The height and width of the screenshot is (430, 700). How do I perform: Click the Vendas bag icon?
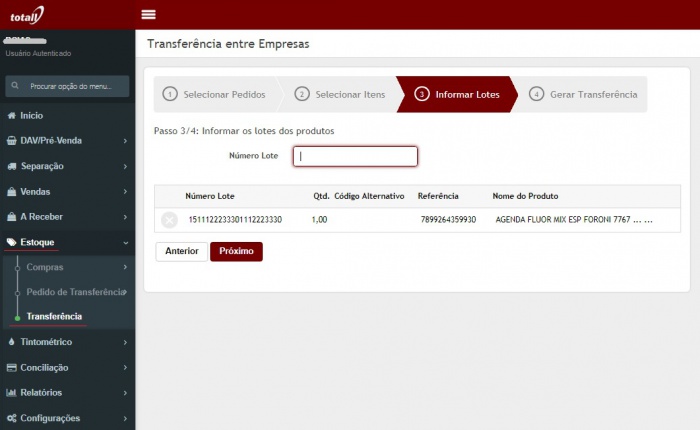tap(12, 192)
